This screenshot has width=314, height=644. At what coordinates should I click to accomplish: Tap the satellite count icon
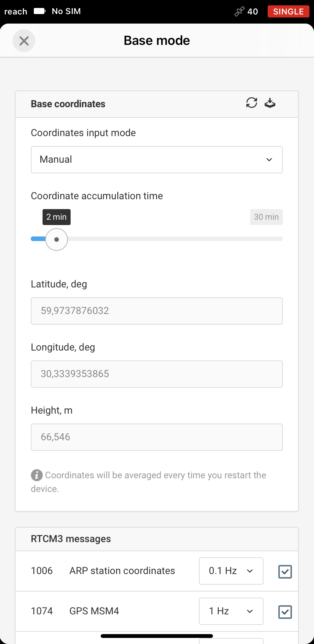239,11
